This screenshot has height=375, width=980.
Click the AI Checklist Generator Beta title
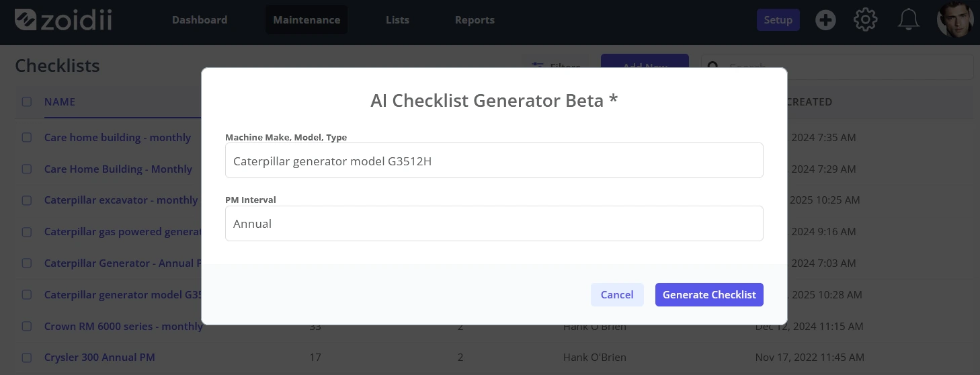pos(494,101)
